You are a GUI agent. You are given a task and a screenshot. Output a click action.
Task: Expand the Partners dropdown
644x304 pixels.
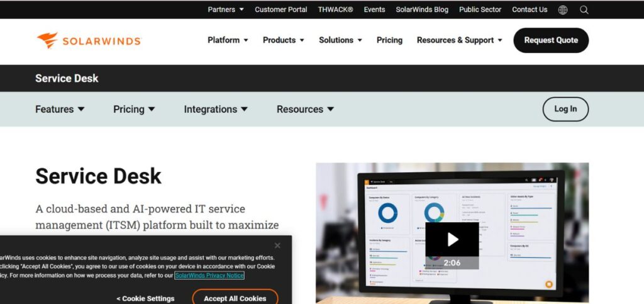(x=226, y=9)
